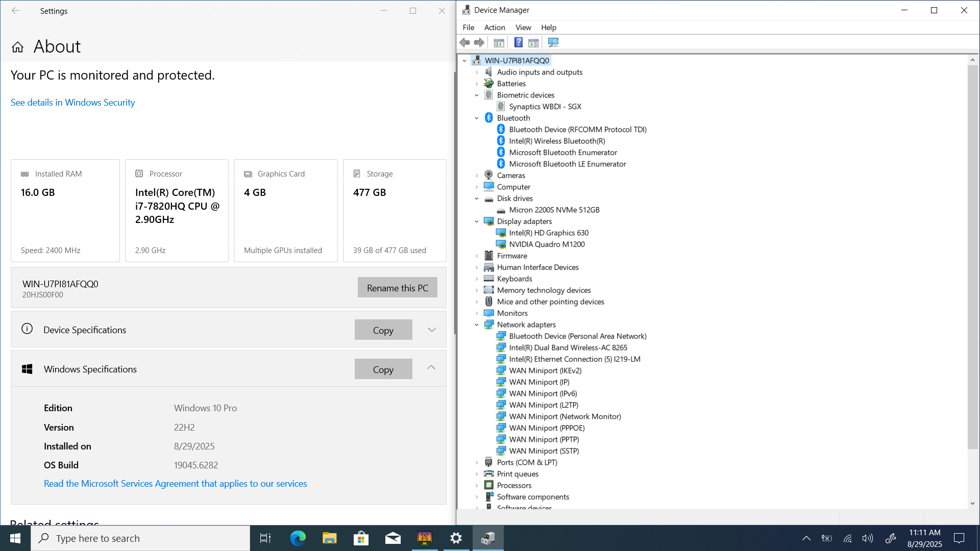The height and width of the screenshot is (551, 980).
Task: Expand the Batteries node
Action: (x=477, y=84)
